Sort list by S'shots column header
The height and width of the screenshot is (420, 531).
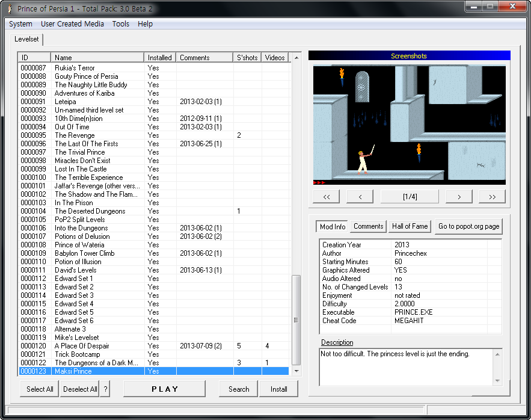(247, 58)
